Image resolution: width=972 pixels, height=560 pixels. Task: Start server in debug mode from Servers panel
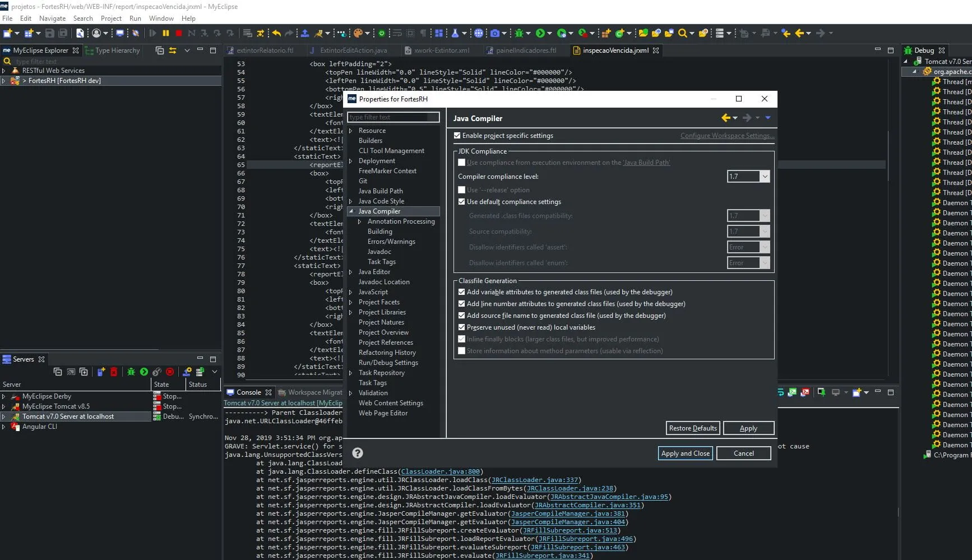(x=131, y=372)
